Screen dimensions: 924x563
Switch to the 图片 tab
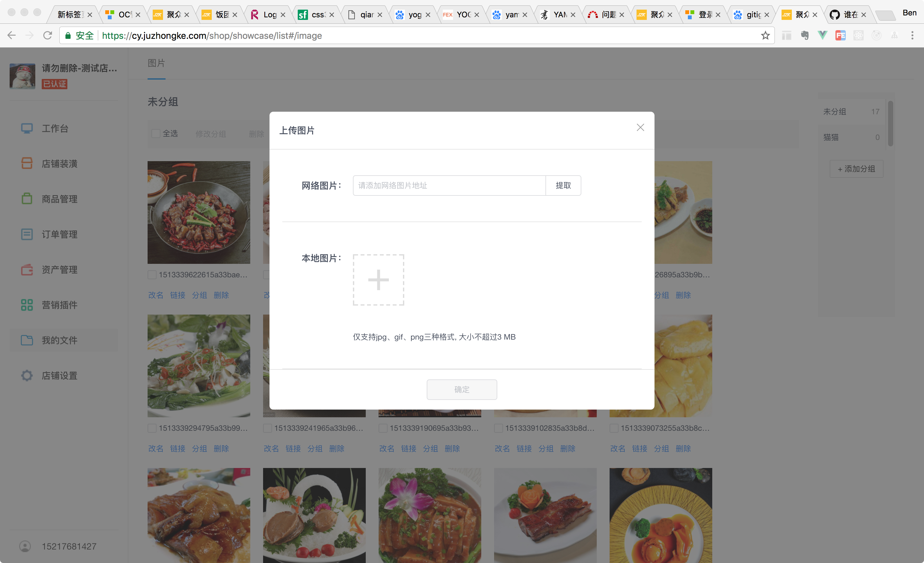point(156,63)
